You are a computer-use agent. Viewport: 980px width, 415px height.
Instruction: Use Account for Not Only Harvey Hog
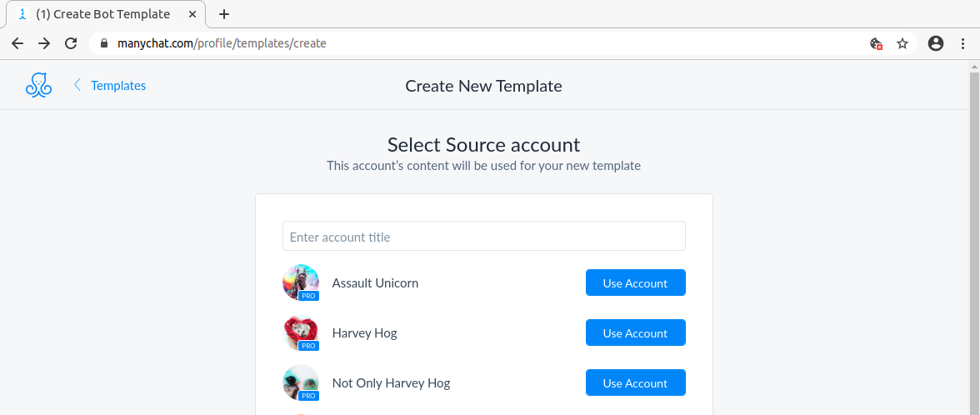[x=635, y=383]
